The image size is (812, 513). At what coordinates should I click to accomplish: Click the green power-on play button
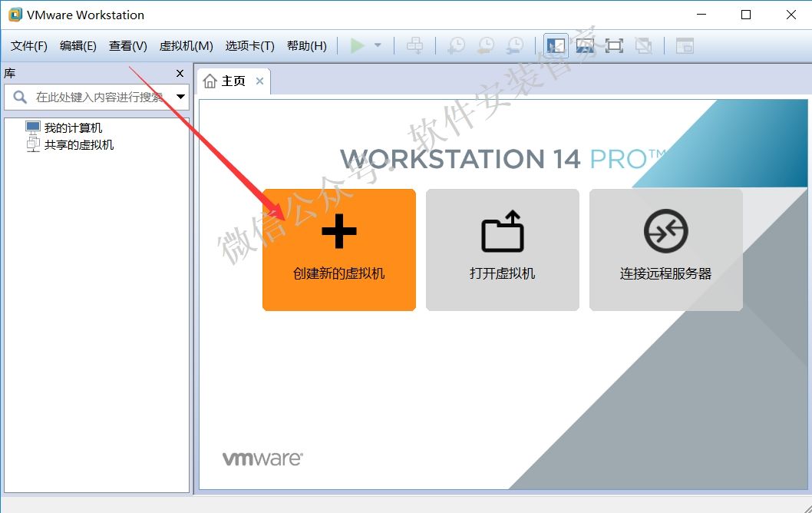coord(357,45)
